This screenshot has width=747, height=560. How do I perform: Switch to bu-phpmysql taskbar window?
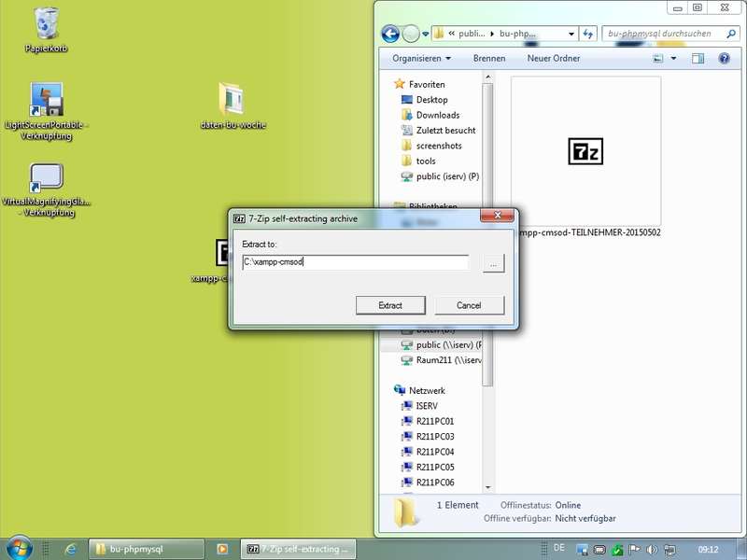click(x=147, y=549)
